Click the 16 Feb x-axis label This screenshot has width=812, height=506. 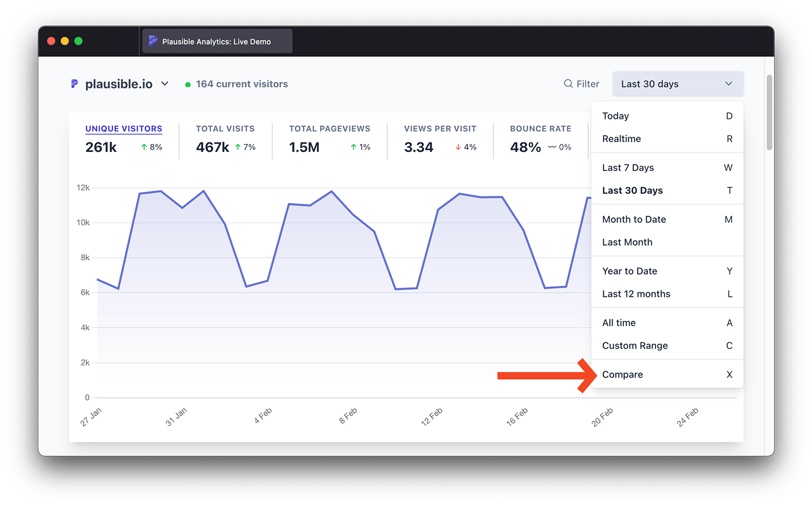(x=517, y=417)
